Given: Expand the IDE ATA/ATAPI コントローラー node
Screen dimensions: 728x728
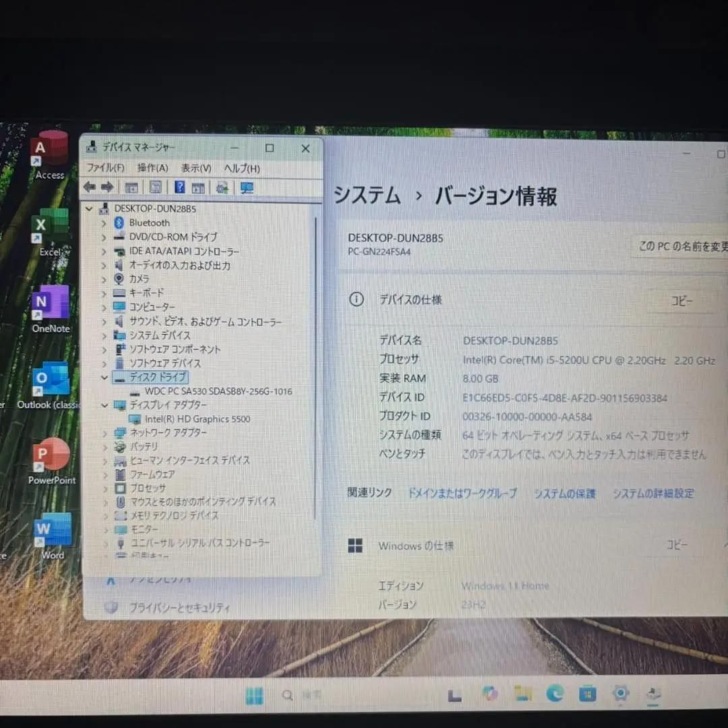Looking at the screenshot, I should coord(104,251).
